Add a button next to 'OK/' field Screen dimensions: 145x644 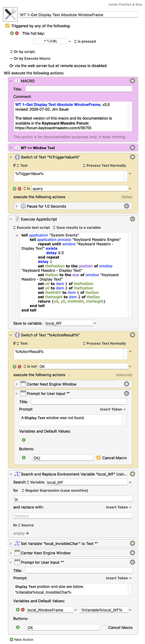pyautogui.click(x=24, y=457)
